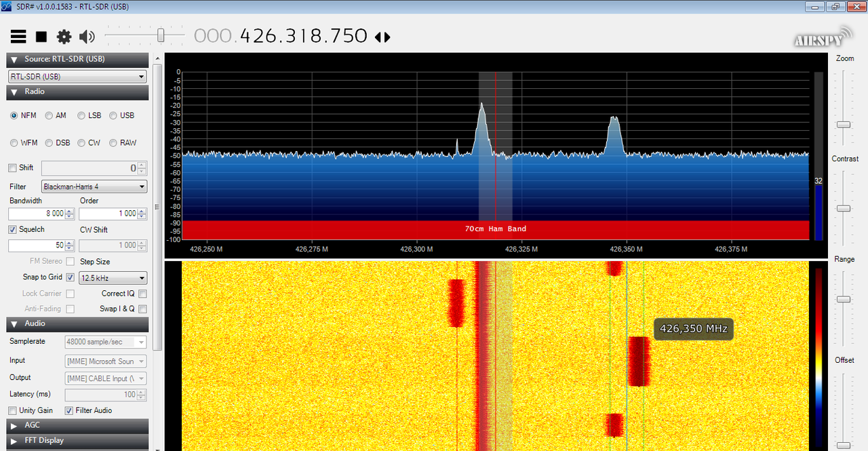Open the Blackman-Harris 4 filter dropdown
Image resolution: width=868 pixels, height=451 pixels.
click(x=94, y=187)
